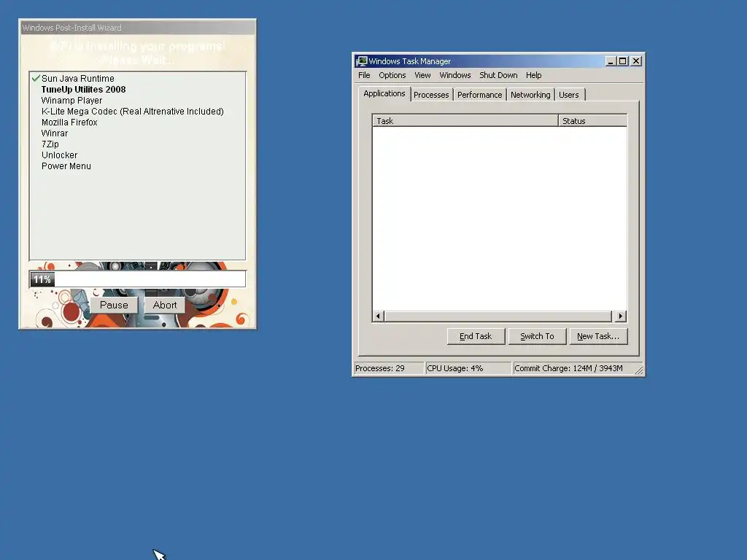Select 7Zip in install list
This screenshot has height=560, width=747.
click(50, 144)
